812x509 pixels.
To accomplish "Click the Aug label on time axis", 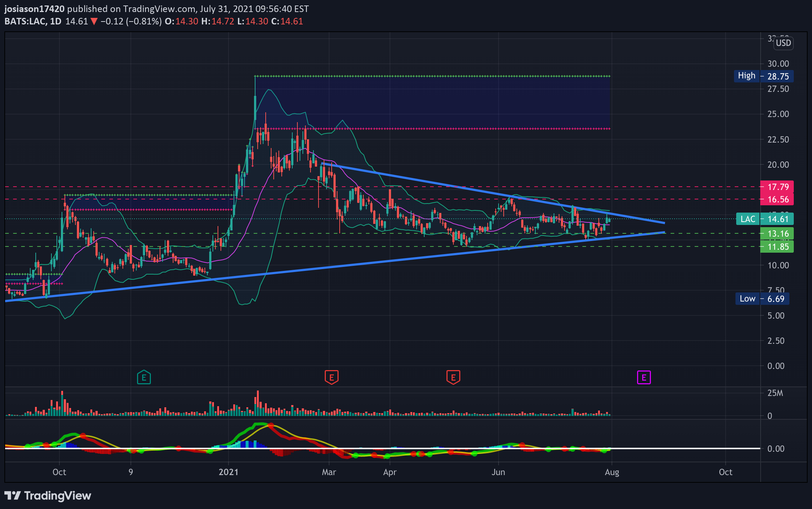I will pyautogui.click(x=612, y=472).
